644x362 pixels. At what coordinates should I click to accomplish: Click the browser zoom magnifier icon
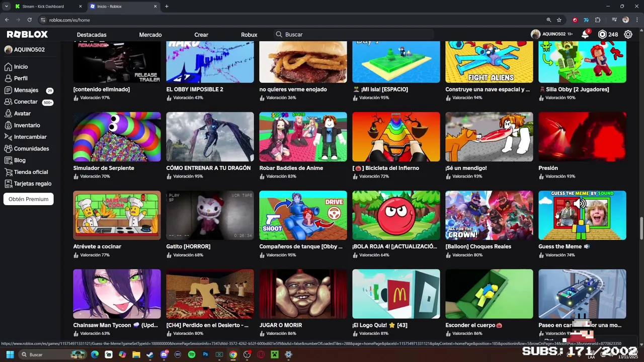[x=549, y=20]
